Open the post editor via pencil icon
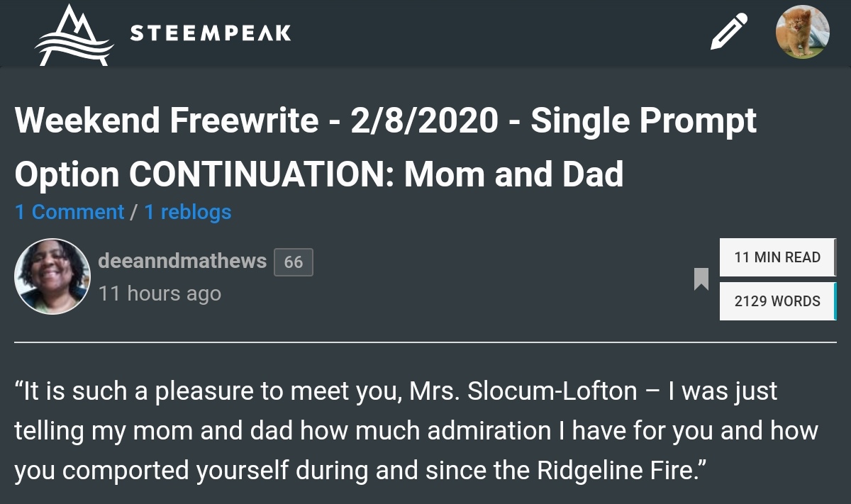 click(729, 33)
